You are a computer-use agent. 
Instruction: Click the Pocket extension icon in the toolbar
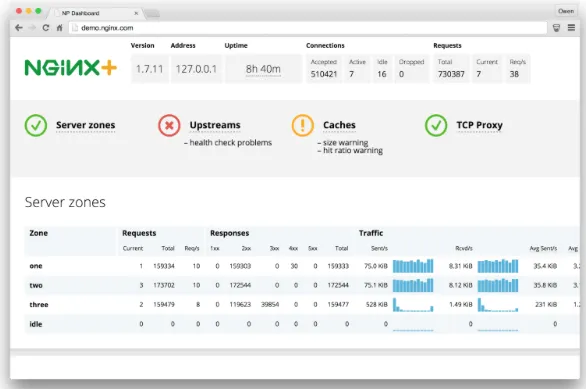(x=556, y=28)
